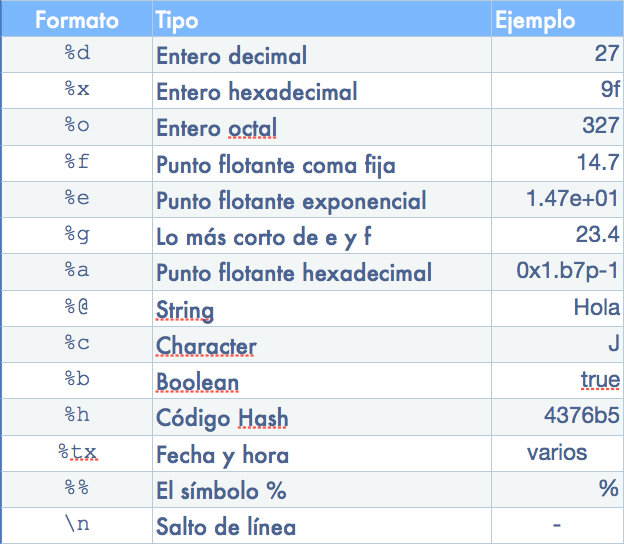624x544 pixels.
Task: Click the Punto flotante coma fija cell
Action: pos(322,164)
